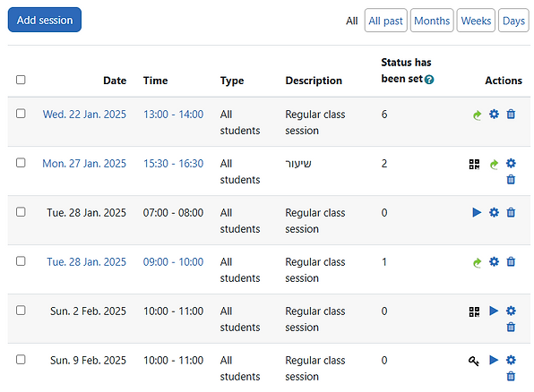Switch to Days view
The width and height of the screenshot is (534, 392).
coord(513,21)
